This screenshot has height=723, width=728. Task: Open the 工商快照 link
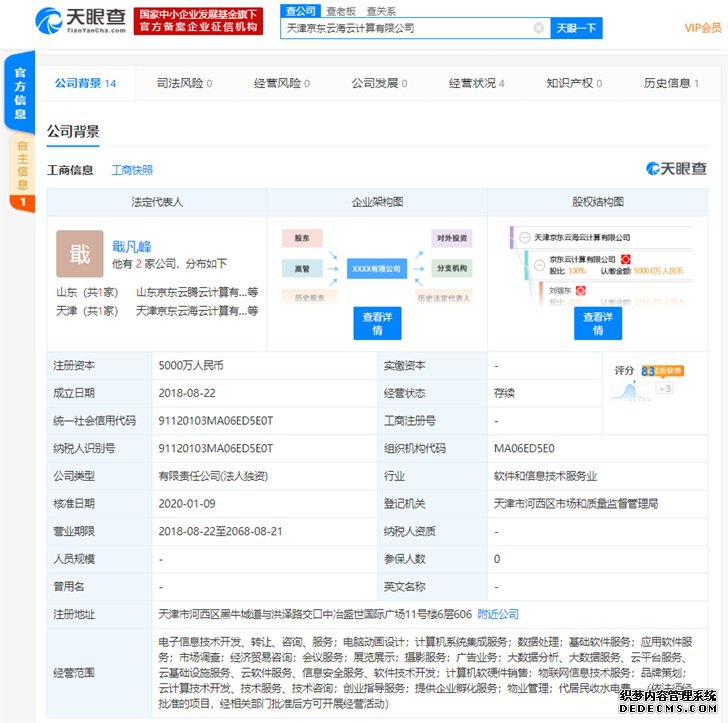pos(132,170)
